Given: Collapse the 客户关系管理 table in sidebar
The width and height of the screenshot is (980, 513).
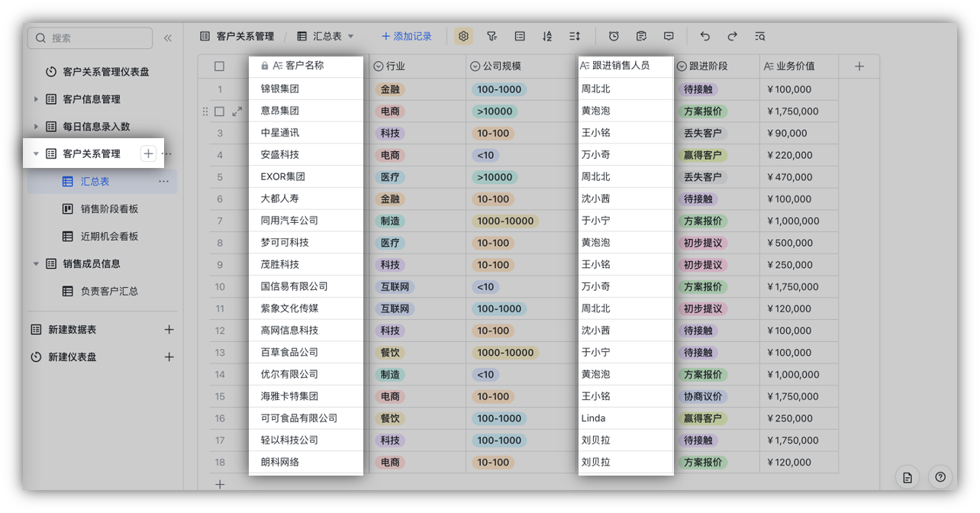Looking at the screenshot, I should pos(36,153).
